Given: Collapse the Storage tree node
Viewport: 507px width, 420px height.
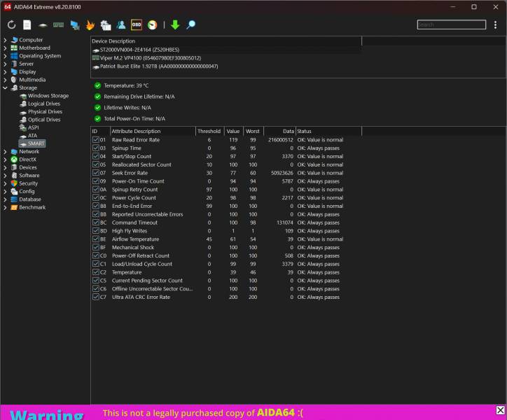Looking at the screenshot, I should 5,88.
